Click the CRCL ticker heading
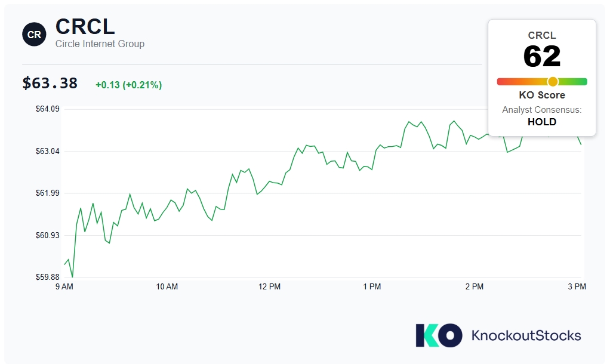Viewport: 613px width, 364px height. click(x=85, y=27)
